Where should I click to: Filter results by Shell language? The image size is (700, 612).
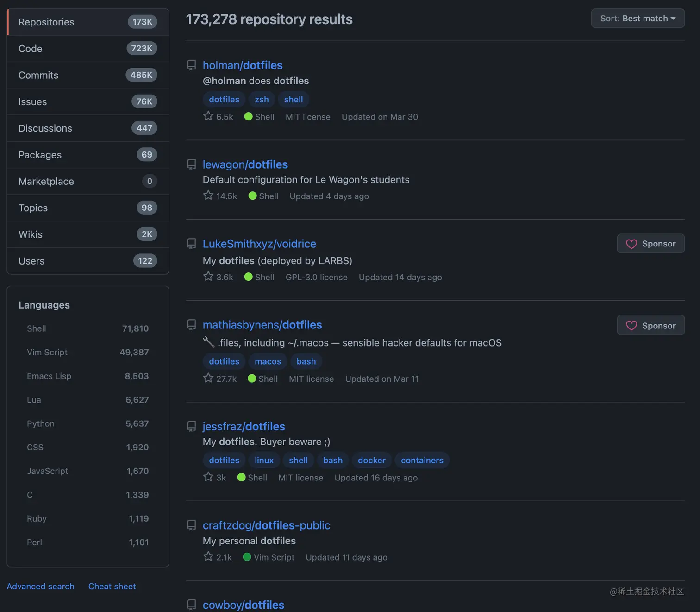pyautogui.click(x=87, y=328)
